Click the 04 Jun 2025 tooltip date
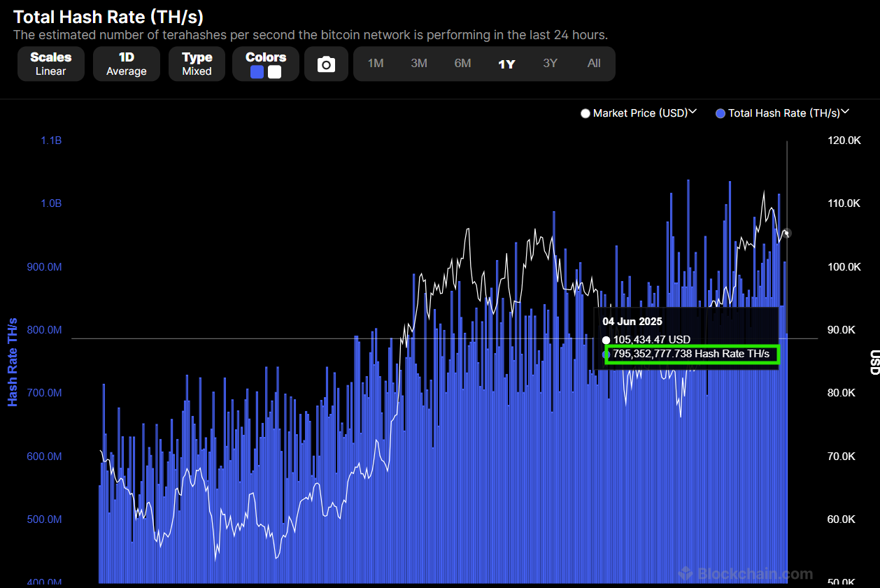 [632, 322]
